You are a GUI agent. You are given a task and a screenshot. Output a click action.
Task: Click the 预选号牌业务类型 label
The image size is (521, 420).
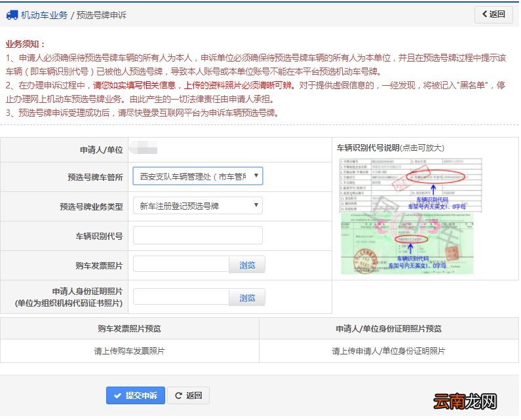[91, 206]
